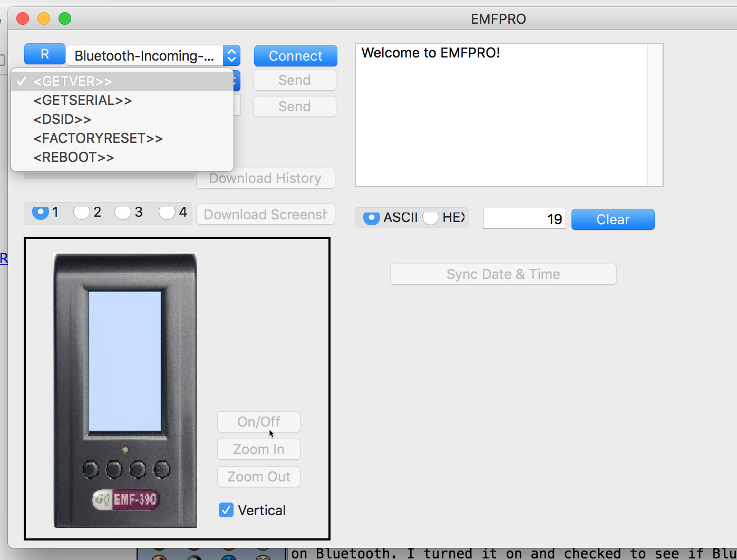Image resolution: width=737 pixels, height=560 pixels.
Task: Click the light-blue device screen display
Action: pyautogui.click(x=125, y=361)
